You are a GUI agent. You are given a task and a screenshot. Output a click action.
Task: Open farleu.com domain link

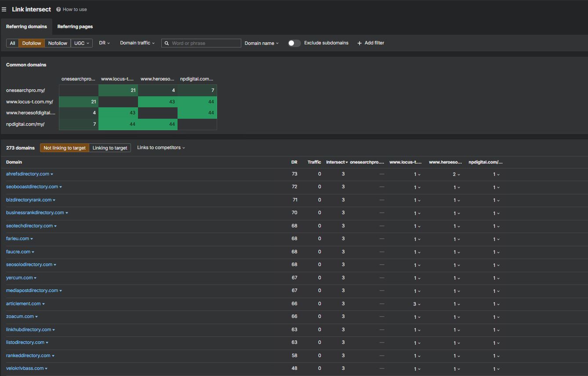pos(18,239)
